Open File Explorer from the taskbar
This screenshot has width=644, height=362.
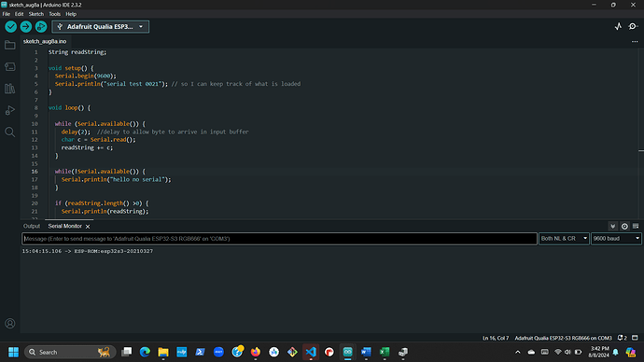click(163, 352)
